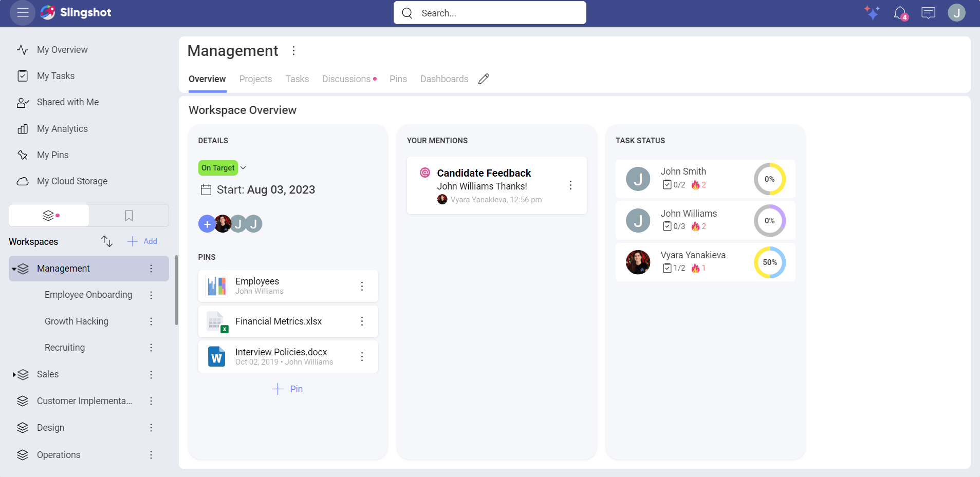
Task: Open the AI sparkle assistant icon
Action: tap(872, 13)
